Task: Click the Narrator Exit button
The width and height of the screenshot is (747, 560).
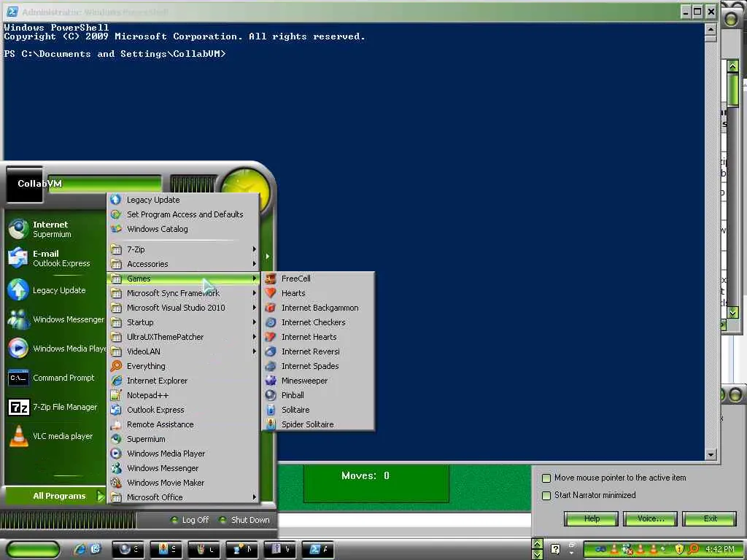Action: coord(710,518)
